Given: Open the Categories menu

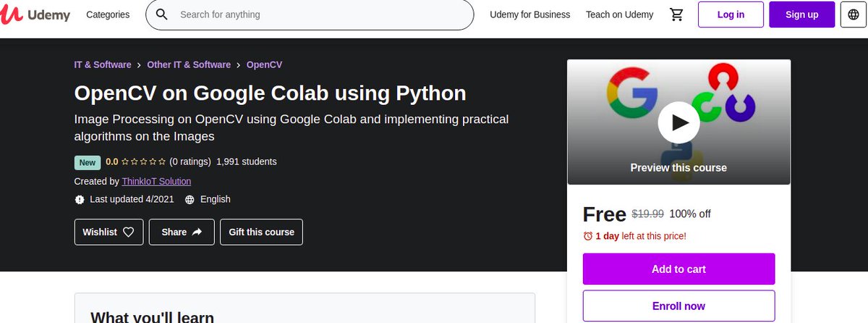Looking at the screenshot, I should tap(108, 14).
